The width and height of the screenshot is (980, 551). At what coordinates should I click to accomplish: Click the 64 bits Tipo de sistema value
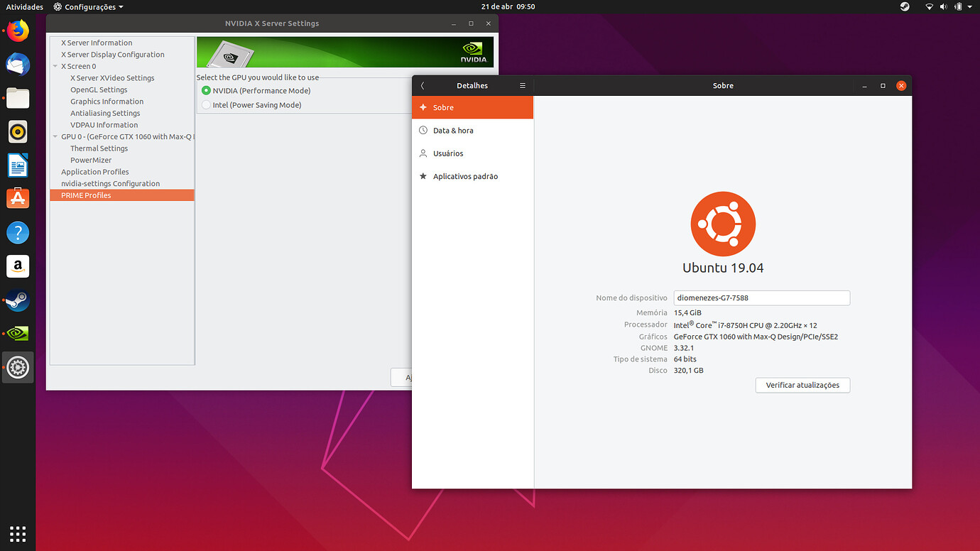click(x=685, y=359)
